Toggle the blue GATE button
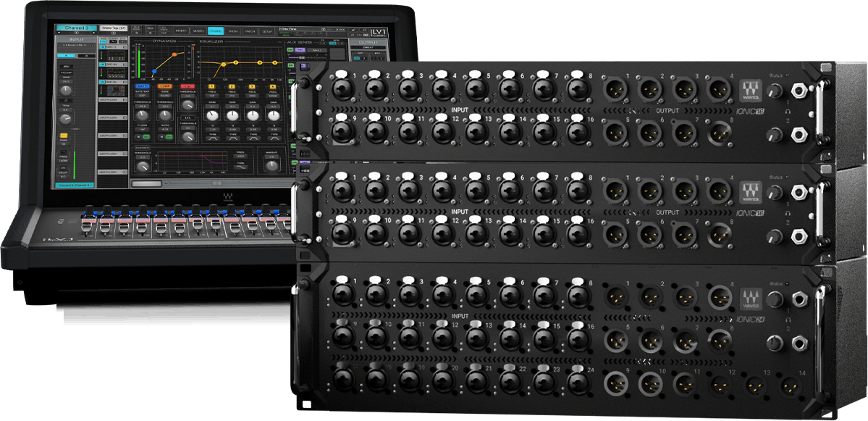868x421 pixels. [x=143, y=86]
